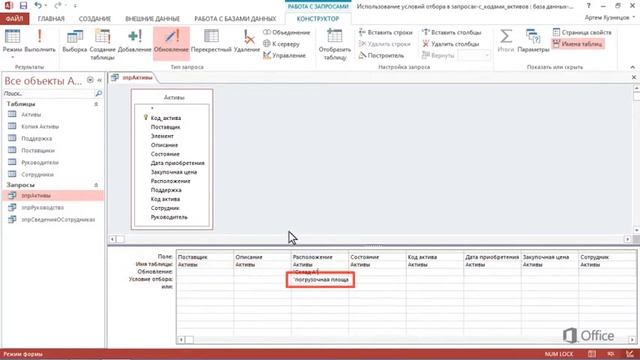Click Удалить столбцы
This screenshot has width=640, height=360.
point(450,44)
